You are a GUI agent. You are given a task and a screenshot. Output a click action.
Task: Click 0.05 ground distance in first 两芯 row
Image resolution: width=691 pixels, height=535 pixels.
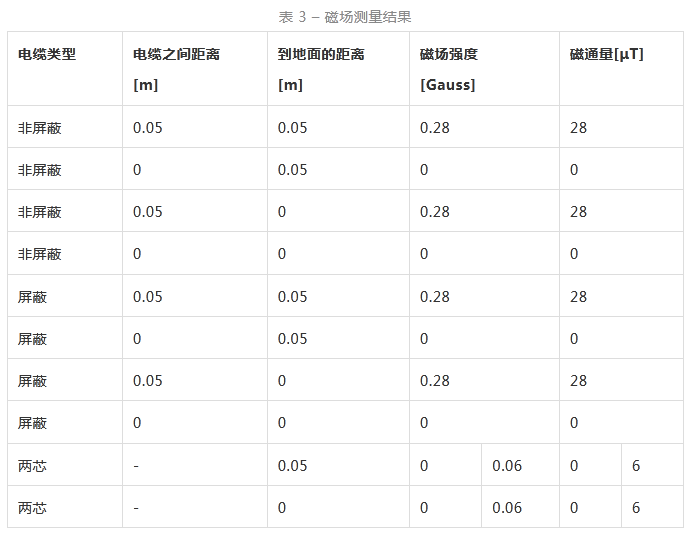coord(293,466)
